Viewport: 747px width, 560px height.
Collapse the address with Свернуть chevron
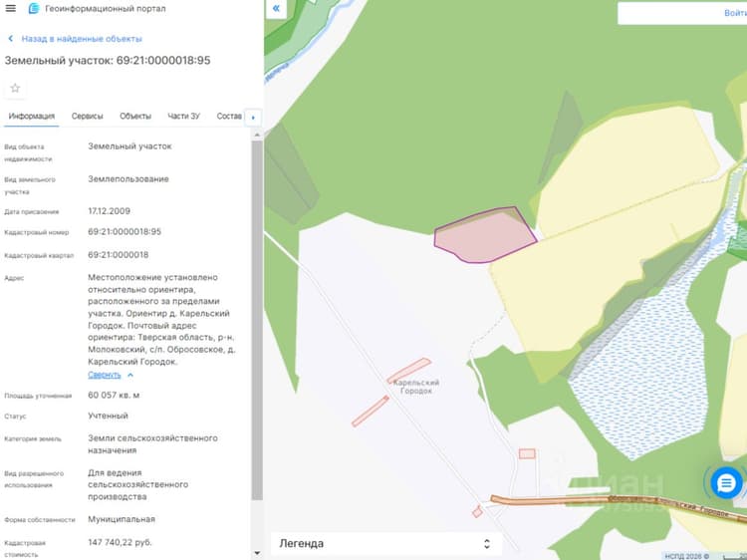click(130, 375)
